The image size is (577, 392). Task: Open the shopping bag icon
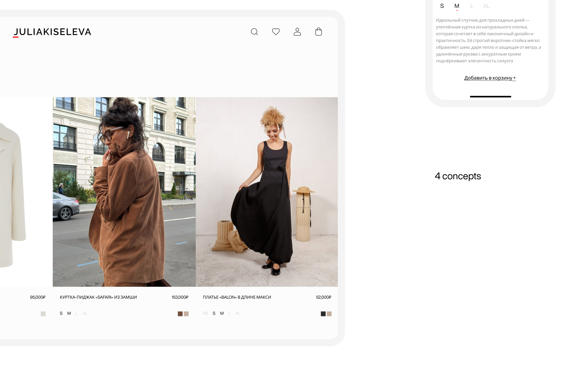[319, 32]
